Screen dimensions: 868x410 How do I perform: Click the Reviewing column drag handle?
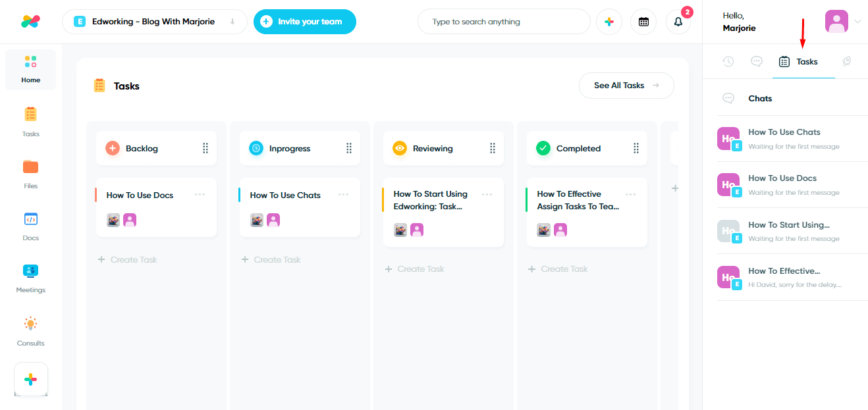pos(493,148)
